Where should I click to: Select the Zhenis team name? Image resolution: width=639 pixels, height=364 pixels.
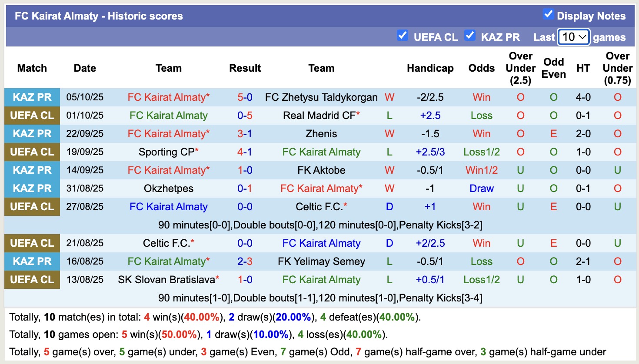pos(321,134)
